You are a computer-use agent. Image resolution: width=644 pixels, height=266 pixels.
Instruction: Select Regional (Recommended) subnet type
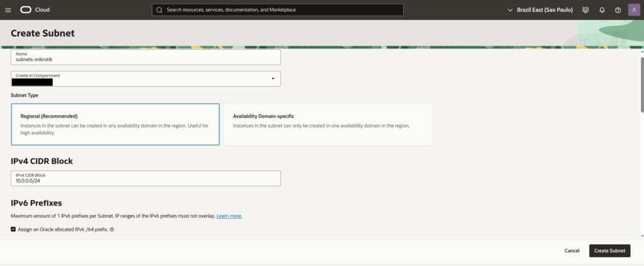pyautogui.click(x=115, y=125)
